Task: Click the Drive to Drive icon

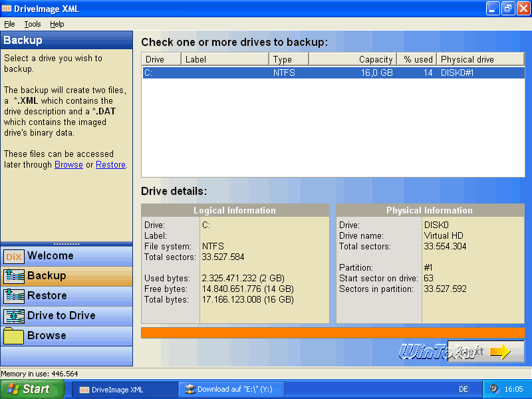Action: click(x=14, y=316)
